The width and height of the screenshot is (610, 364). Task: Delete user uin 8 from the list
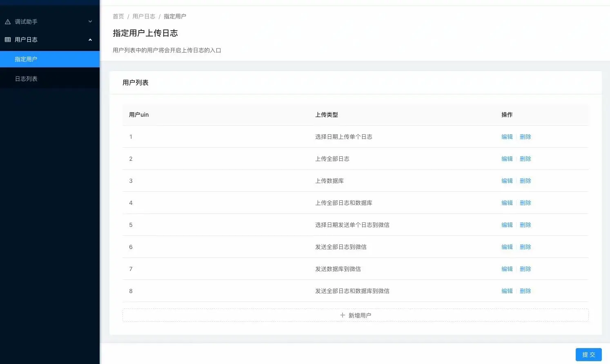click(x=525, y=291)
